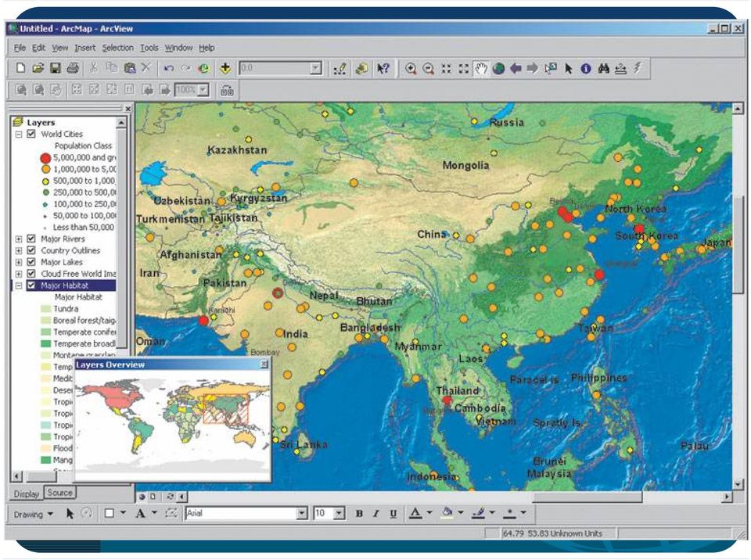Undo the last action

[x=168, y=68]
